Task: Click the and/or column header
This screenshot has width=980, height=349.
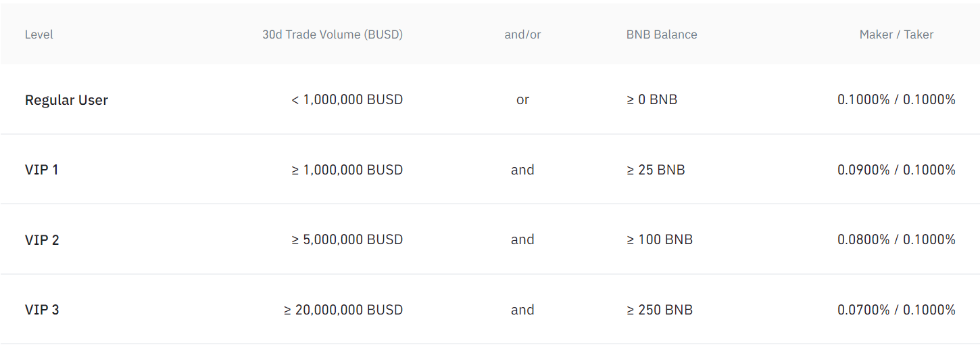Action: point(522,34)
